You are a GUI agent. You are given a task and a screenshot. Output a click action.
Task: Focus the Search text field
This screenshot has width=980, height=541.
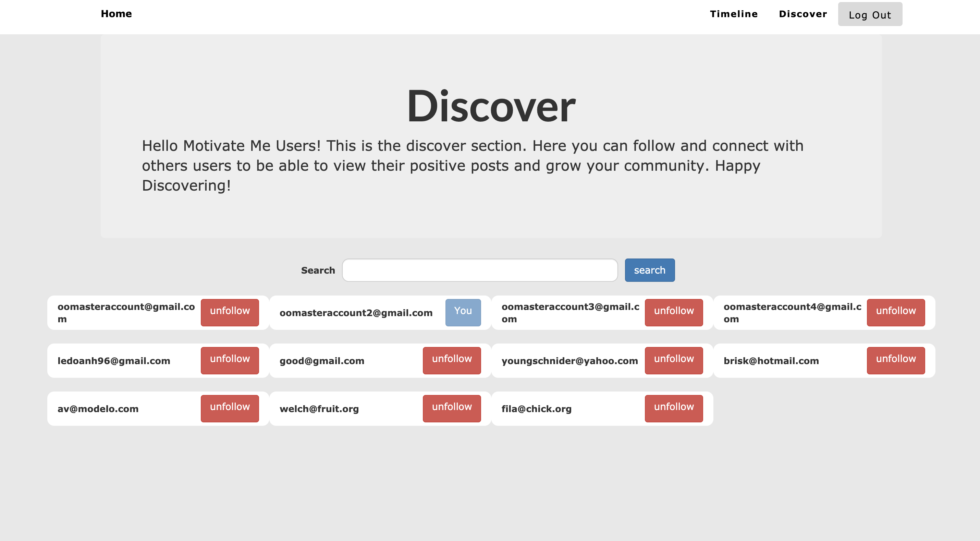[x=479, y=270]
